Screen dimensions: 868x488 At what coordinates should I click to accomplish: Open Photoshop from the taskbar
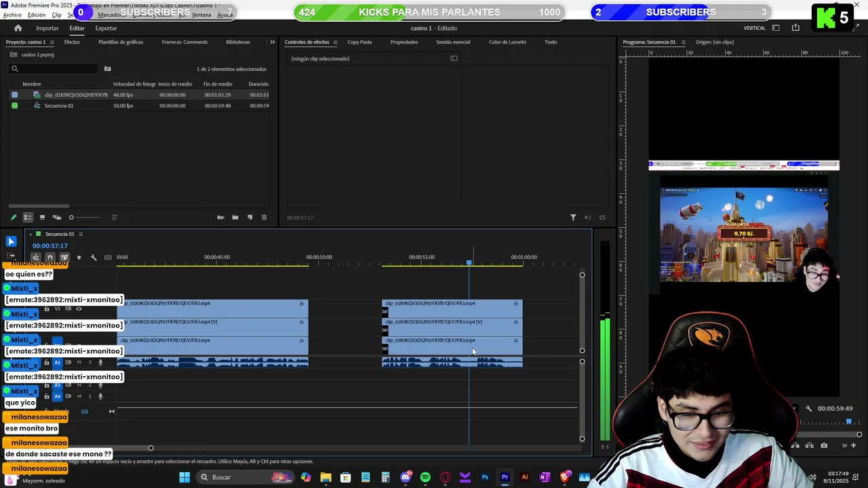pyautogui.click(x=485, y=477)
